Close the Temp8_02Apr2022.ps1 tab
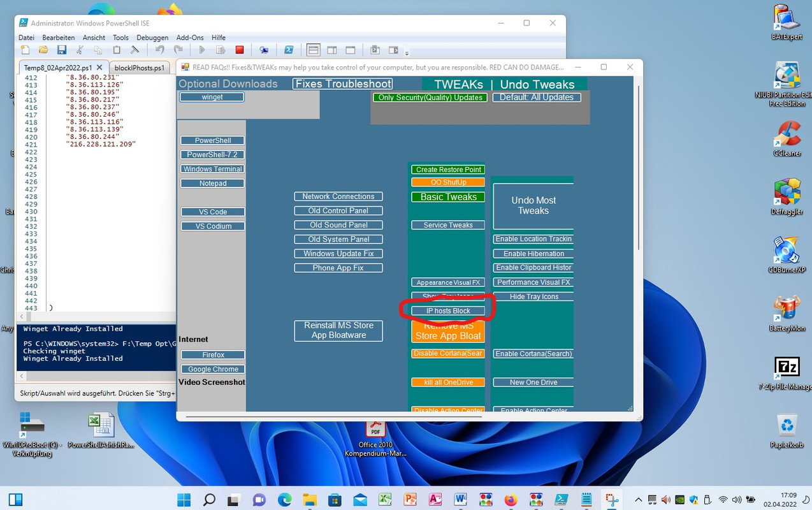The width and height of the screenshot is (812, 510). coord(101,67)
